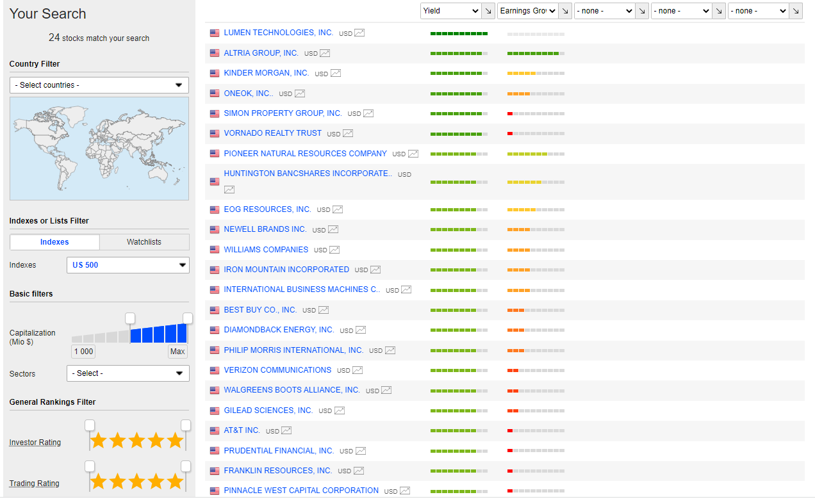Open chart icon beside ONEOK, Inc.

[x=300, y=93]
